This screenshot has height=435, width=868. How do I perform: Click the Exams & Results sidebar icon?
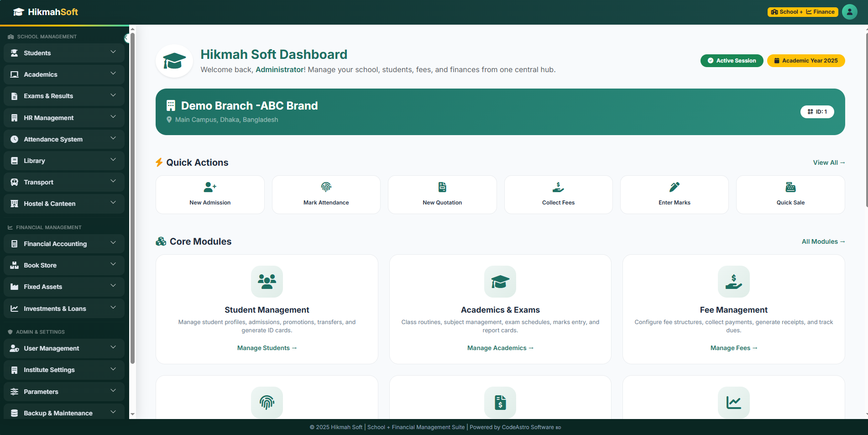coord(15,96)
